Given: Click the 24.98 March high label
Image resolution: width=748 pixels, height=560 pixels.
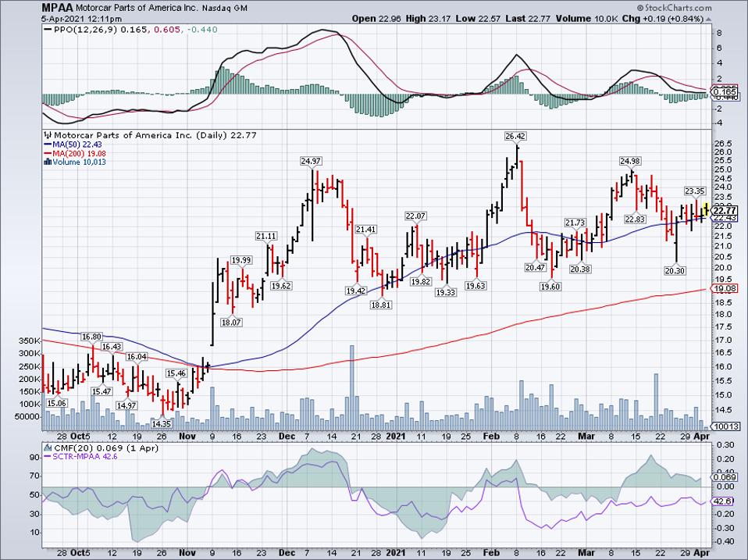Looking at the screenshot, I should click(630, 161).
